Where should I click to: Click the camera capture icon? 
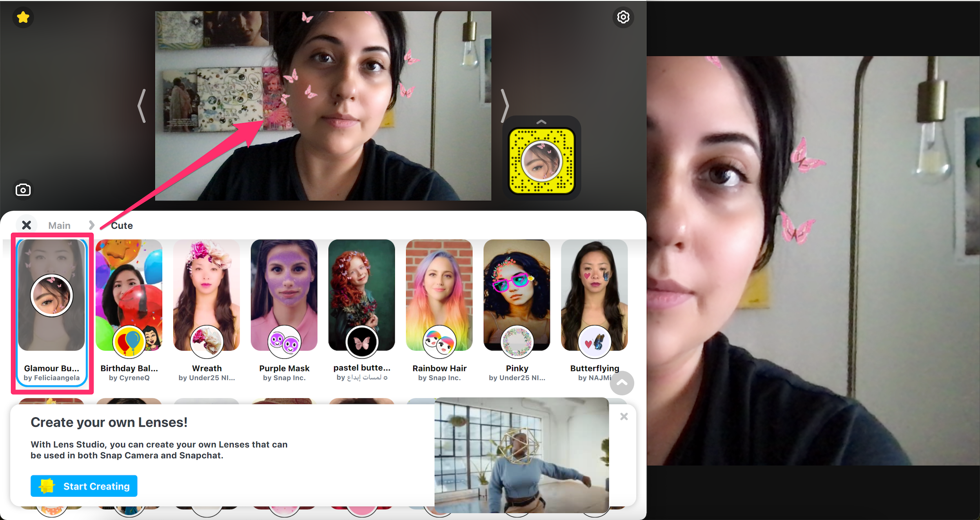pos(23,189)
